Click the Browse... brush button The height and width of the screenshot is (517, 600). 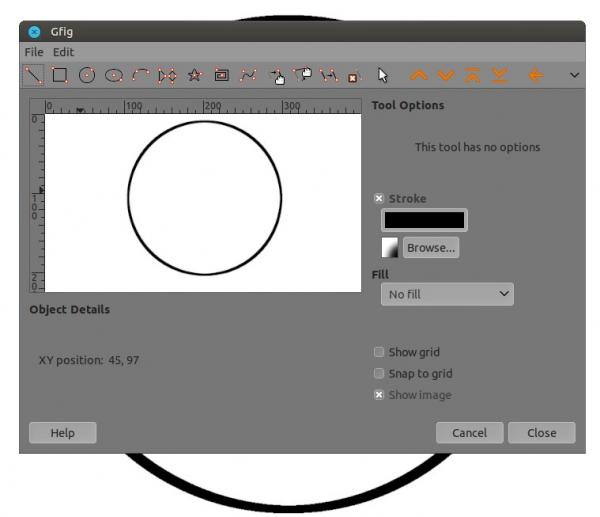[x=431, y=248]
